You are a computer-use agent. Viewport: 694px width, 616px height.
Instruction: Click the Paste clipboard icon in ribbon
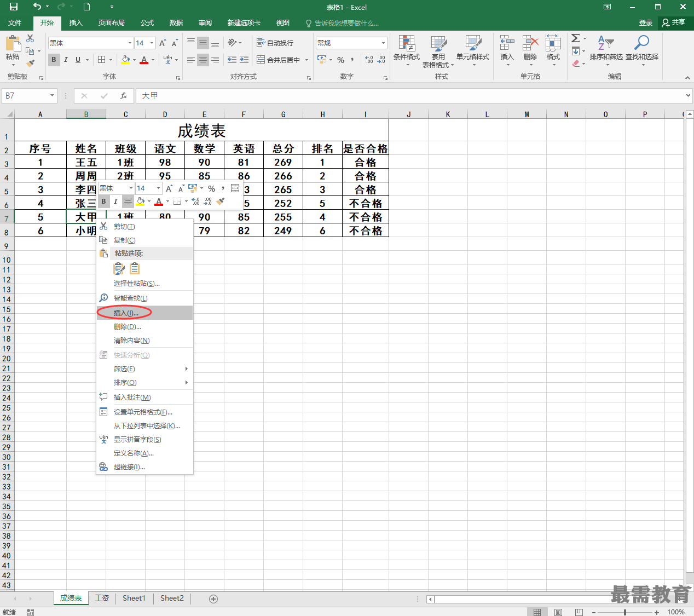[13, 43]
